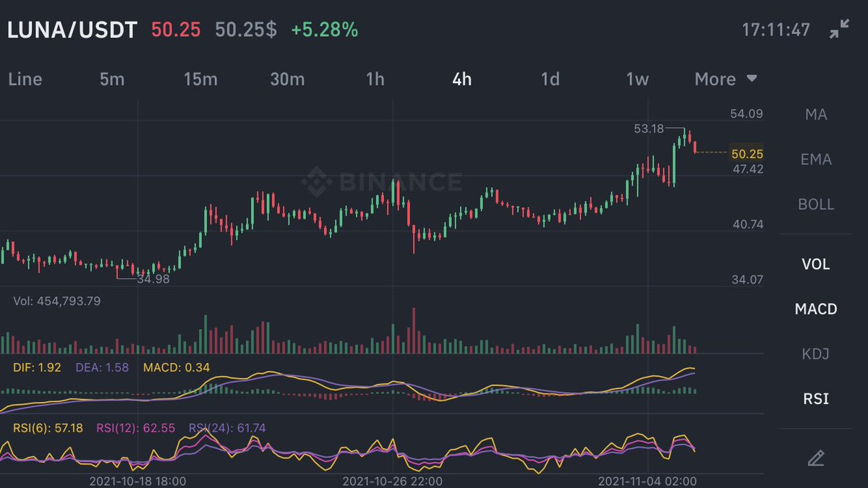This screenshot has width=868, height=488.
Task: Tap the +5.28% change value
Action: 324,30
